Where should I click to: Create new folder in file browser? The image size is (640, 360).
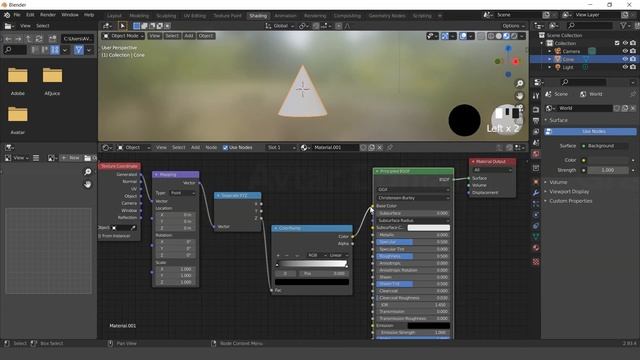[52, 39]
